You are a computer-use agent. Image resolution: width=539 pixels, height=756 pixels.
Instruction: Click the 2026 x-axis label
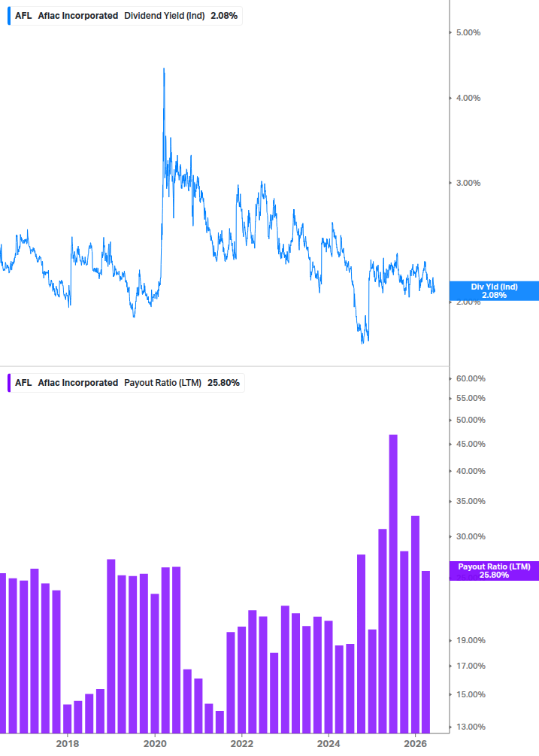point(415,743)
